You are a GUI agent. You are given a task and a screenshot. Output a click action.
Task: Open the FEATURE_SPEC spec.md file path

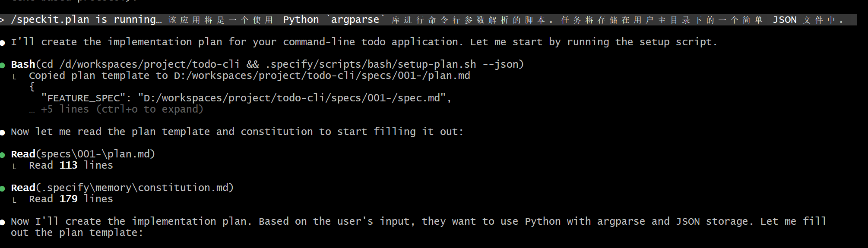pyautogui.click(x=291, y=98)
